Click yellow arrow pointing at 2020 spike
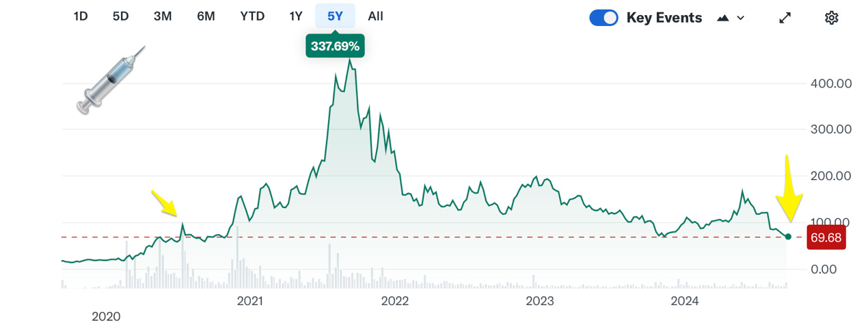The width and height of the screenshot is (868, 327). [164, 203]
